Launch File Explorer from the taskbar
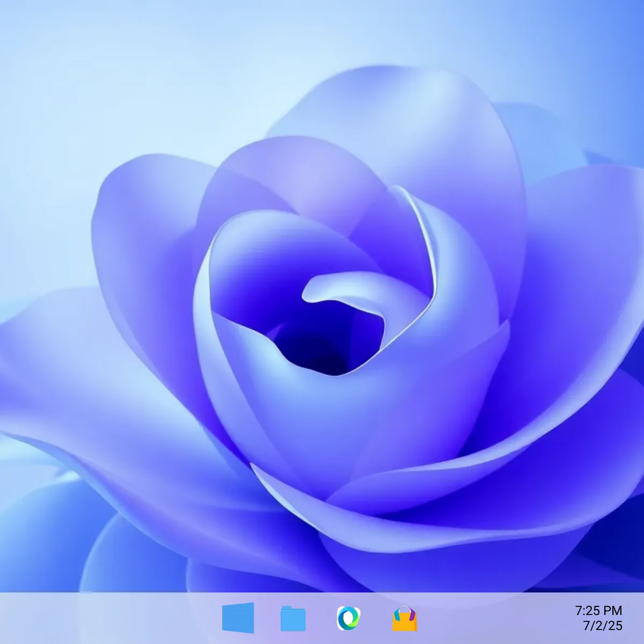The height and width of the screenshot is (644, 644). coord(292,618)
